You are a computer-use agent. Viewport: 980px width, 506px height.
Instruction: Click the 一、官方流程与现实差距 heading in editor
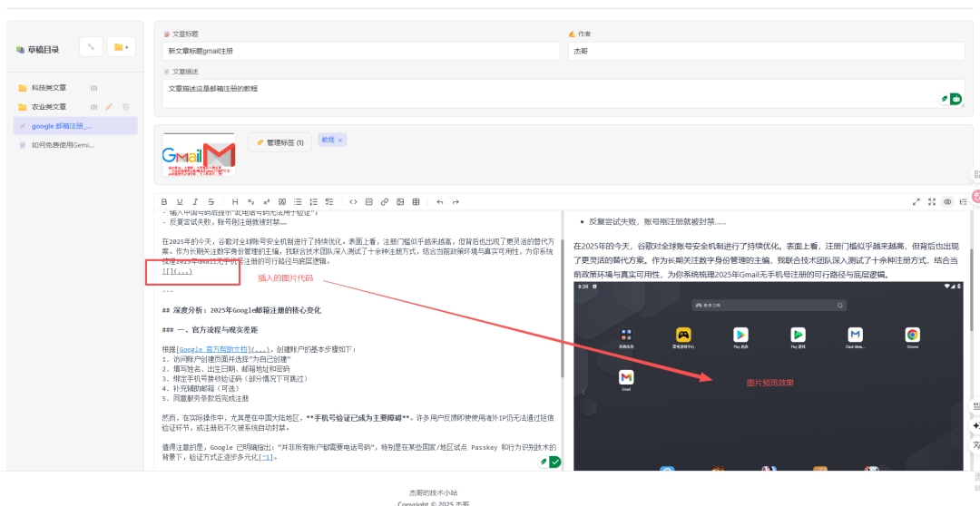click(x=210, y=329)
